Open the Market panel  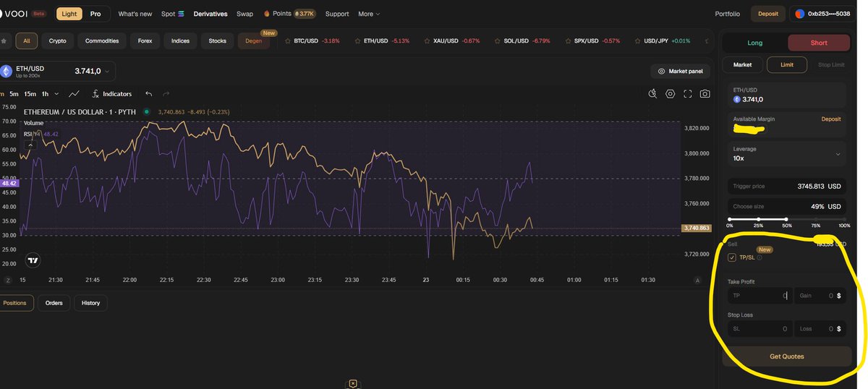[x=680, y=71]
